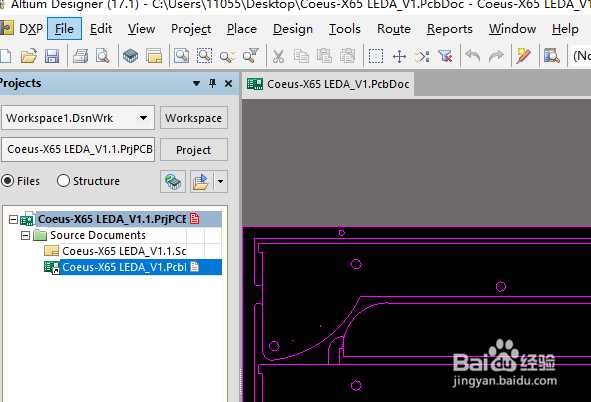
Task: Click the Undo arrow icon
Action: tap(473, 56)
